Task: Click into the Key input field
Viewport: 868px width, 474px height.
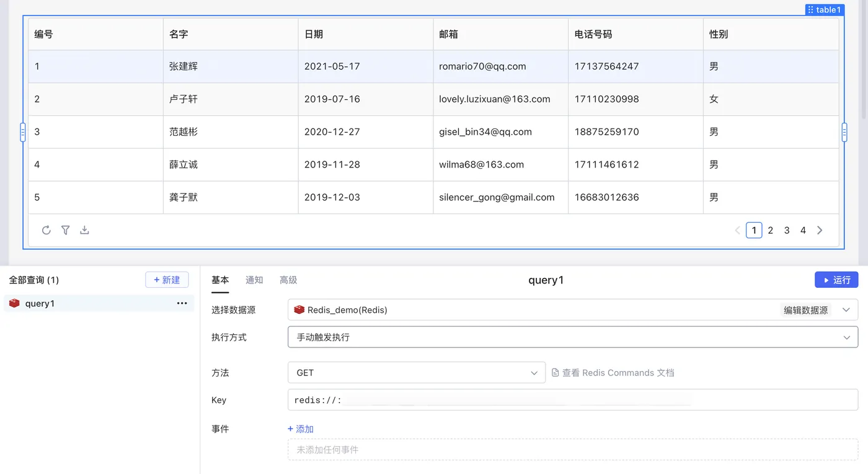Action: tap(573, 400)
